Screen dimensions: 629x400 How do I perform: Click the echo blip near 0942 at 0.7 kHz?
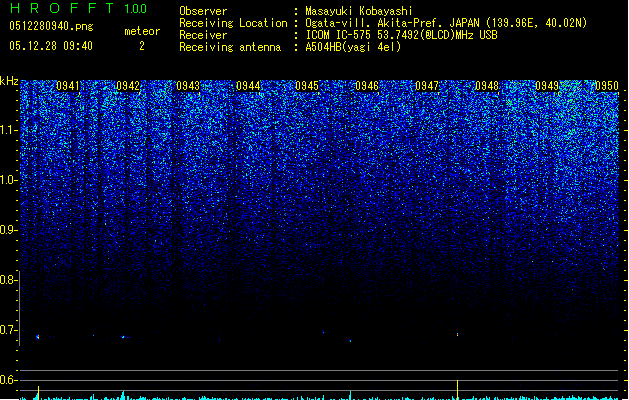124,337
